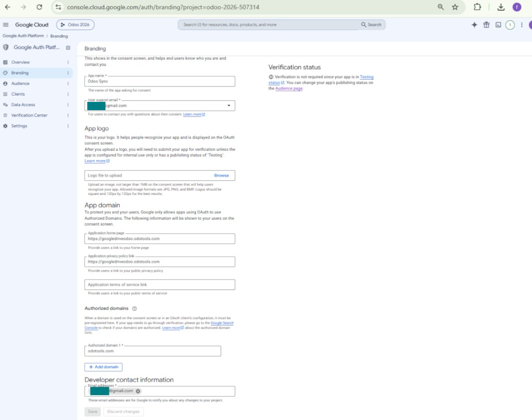Click the Add domain button
The image size is (532, 420).
click(x=103, y=367)
